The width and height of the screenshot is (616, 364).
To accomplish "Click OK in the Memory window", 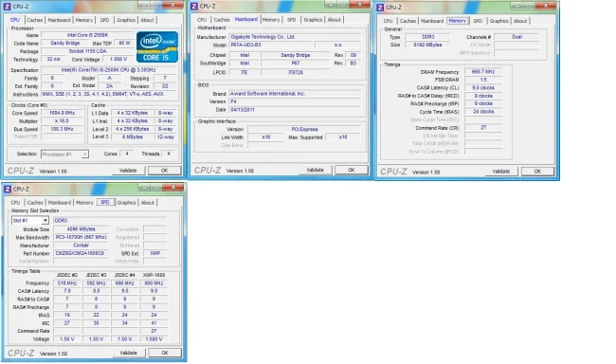I will click(537, 172).
